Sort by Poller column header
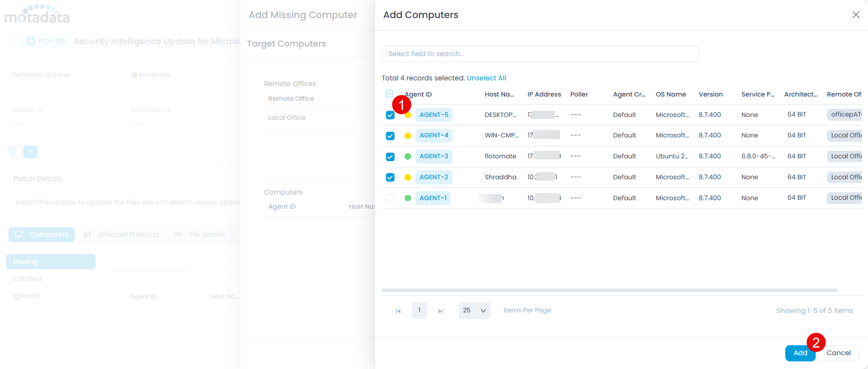The width and height of the screenshot is (868, 369). (579, 94)
